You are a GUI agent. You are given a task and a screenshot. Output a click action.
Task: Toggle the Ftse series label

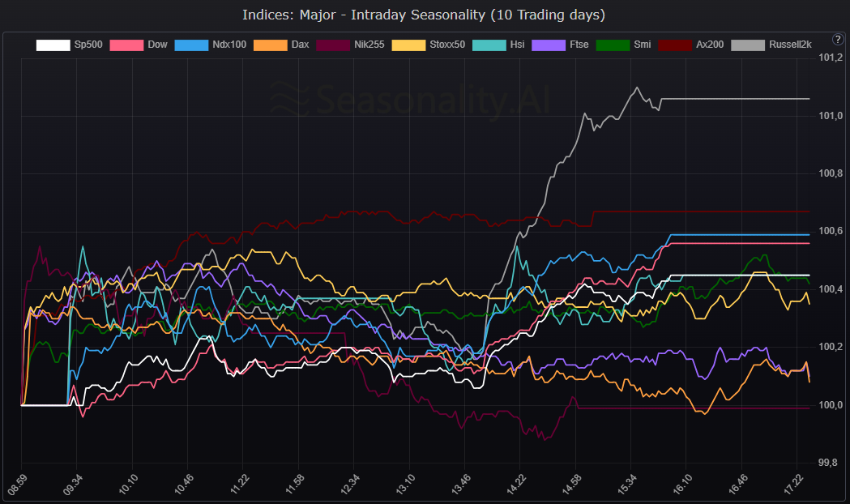click(579, 45)
